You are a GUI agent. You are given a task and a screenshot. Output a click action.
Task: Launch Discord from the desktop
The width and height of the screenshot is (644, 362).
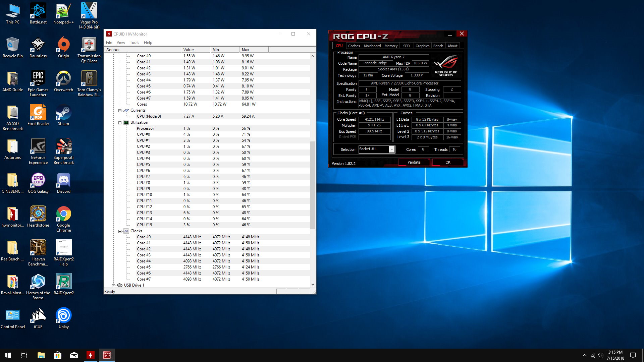point(63,183)
